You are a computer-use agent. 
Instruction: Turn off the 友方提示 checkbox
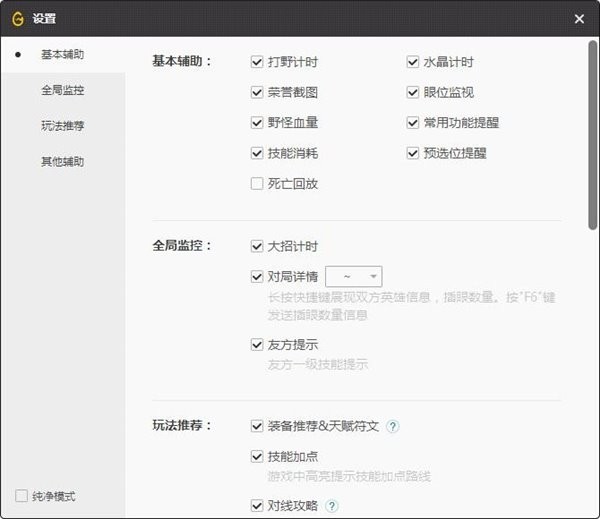click(x=258, y=345)
